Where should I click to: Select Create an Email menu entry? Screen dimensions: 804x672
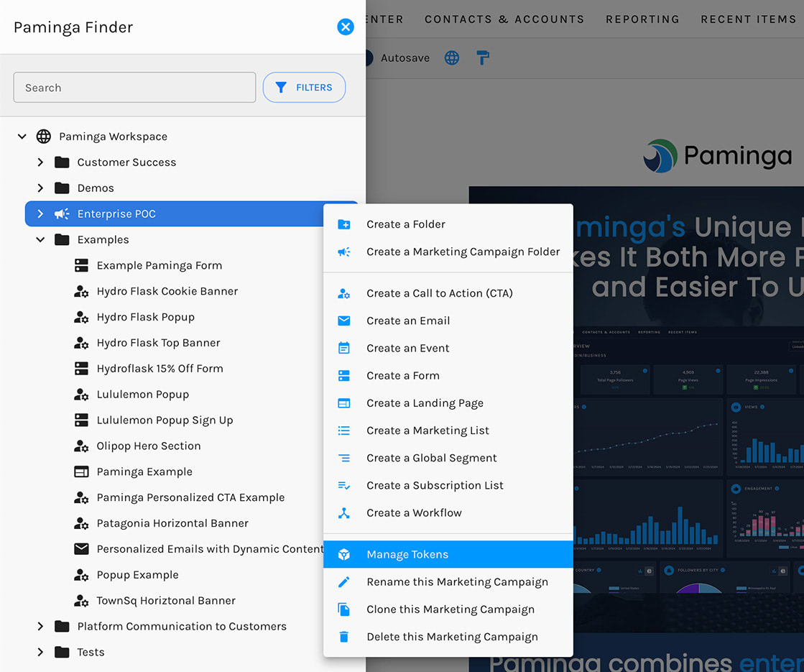(x=448, y=321)
